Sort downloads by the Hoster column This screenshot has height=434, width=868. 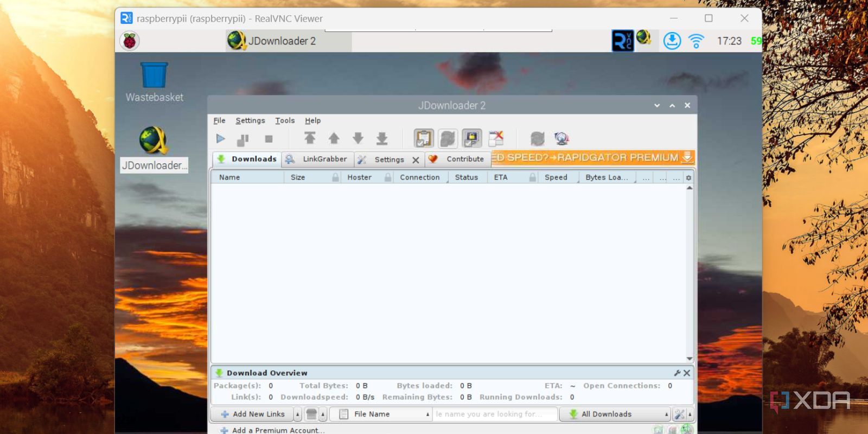pyautogui.click(x=367, y=177)
